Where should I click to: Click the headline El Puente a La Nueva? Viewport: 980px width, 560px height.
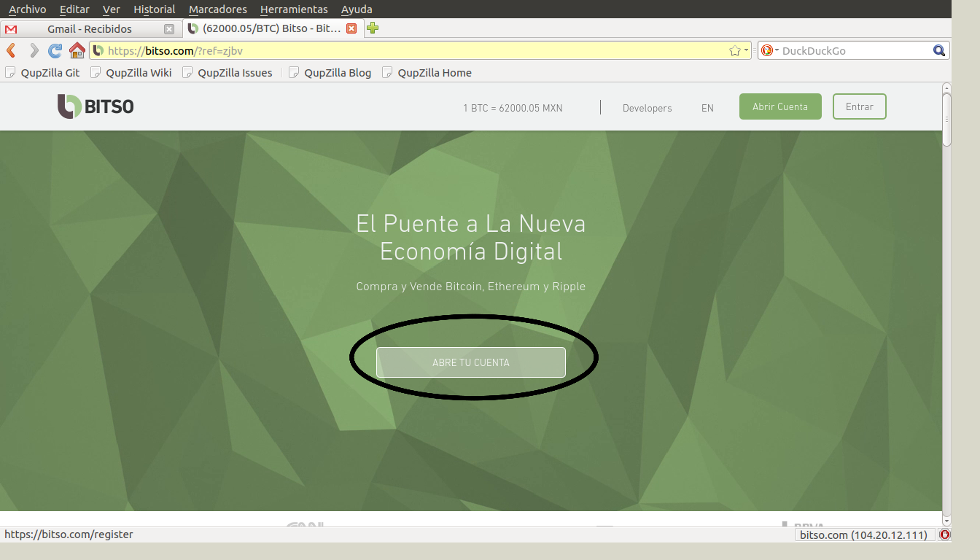tap(471, 223)
